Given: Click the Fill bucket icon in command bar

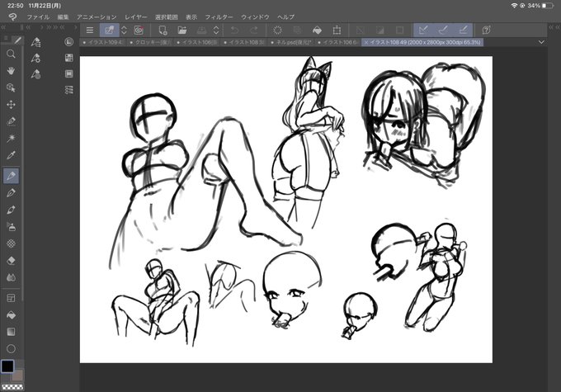Looking at the screenshot, I should 317,30.
